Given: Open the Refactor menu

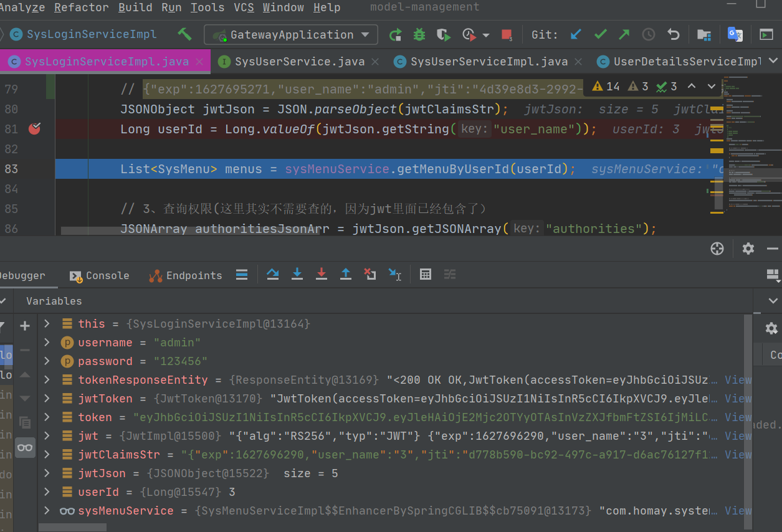Looking at the screenshot, I should (x=81, y=7).
